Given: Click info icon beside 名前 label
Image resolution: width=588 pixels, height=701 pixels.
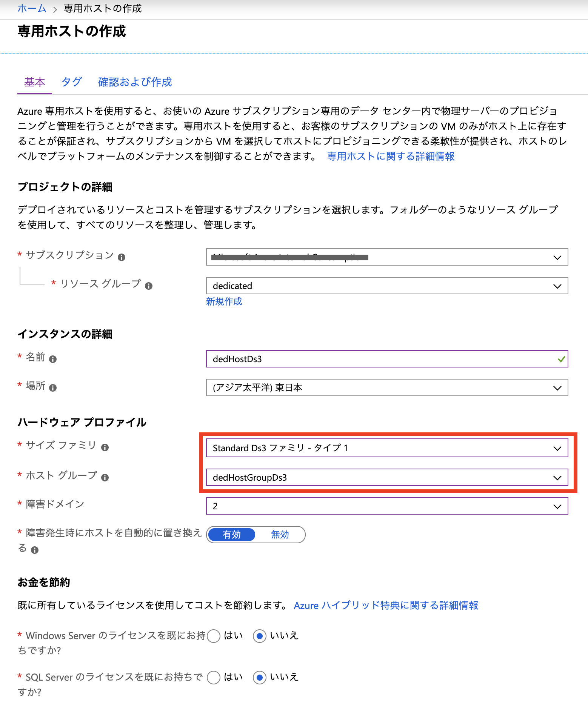Looking at the screenshot, I should (53, 359).
